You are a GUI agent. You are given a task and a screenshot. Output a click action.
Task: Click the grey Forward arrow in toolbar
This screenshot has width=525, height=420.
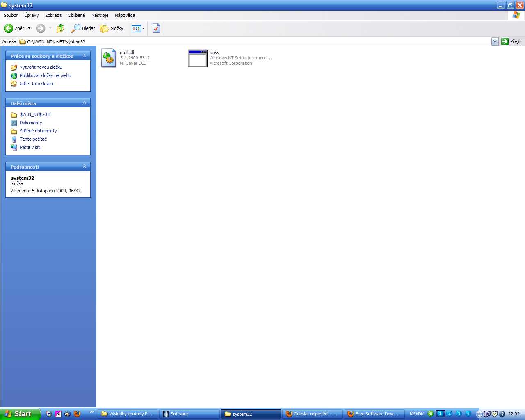[x=41, y=28]
